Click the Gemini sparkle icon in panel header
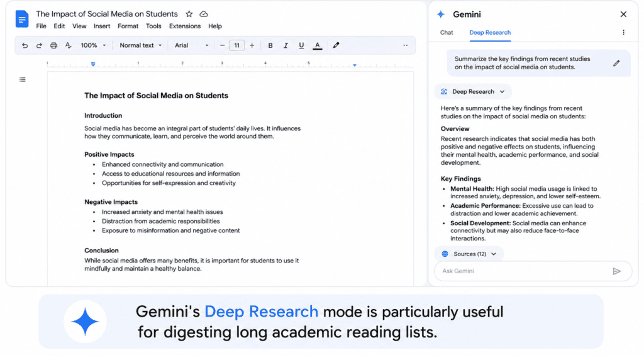 coord(441,14)
